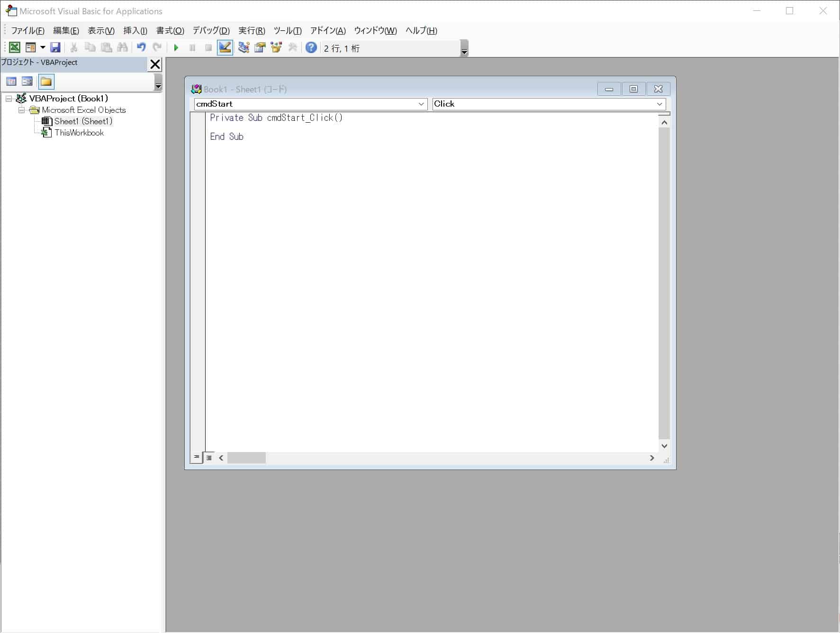Click on the End Sub line
Image resolution: width=840 pixels, height=633 pixels.
click(x=226, y=136)
